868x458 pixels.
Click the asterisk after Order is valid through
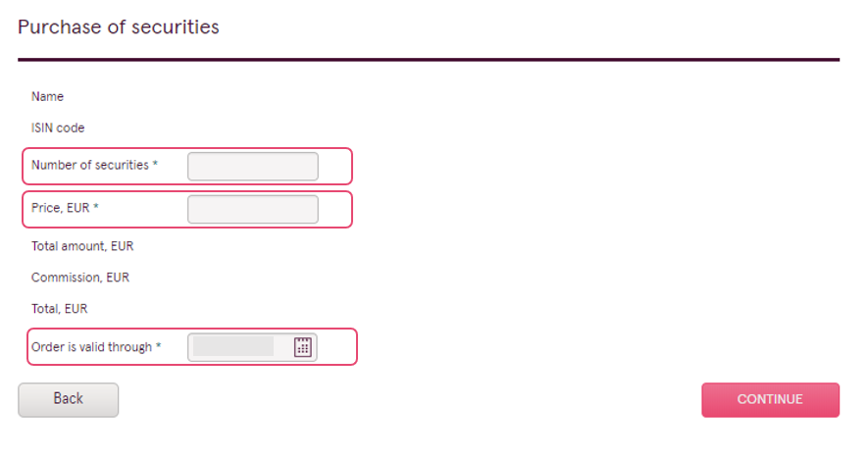tap(158, 345)
